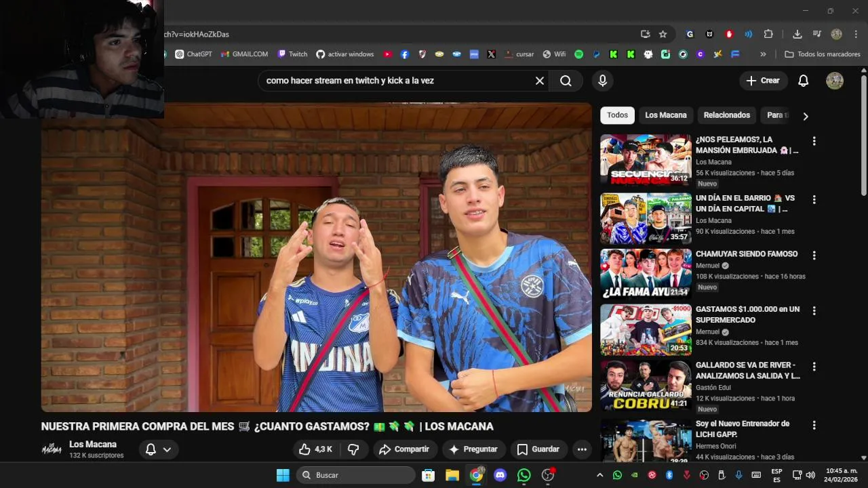Open the ChatGPT bookmark

click(193, 54)
